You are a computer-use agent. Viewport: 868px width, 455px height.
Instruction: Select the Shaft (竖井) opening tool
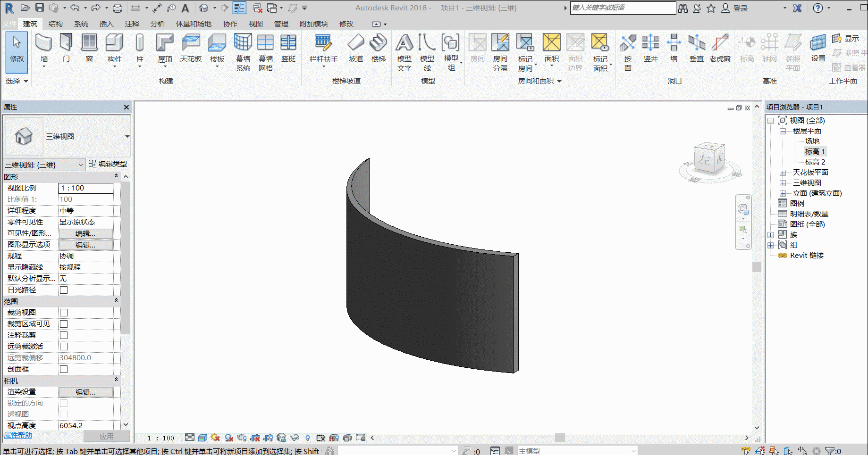click(650, 49)
